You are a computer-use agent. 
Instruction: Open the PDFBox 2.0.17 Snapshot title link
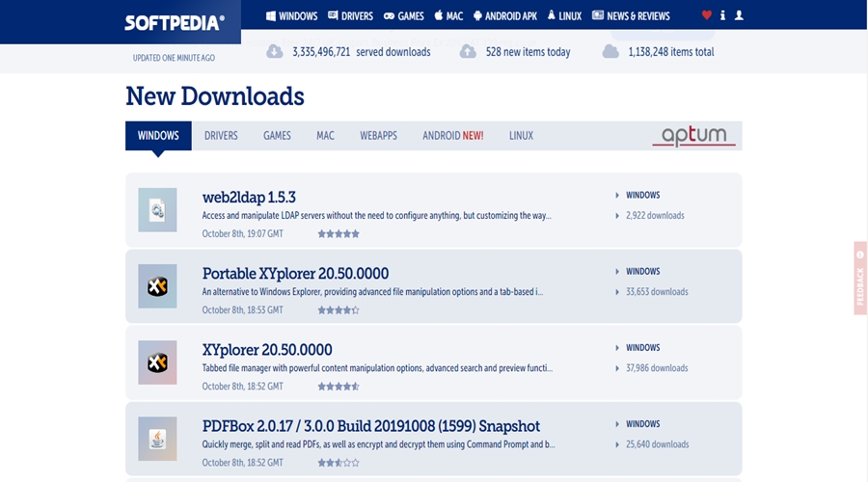pyautogui.click(x=371, y=426)
